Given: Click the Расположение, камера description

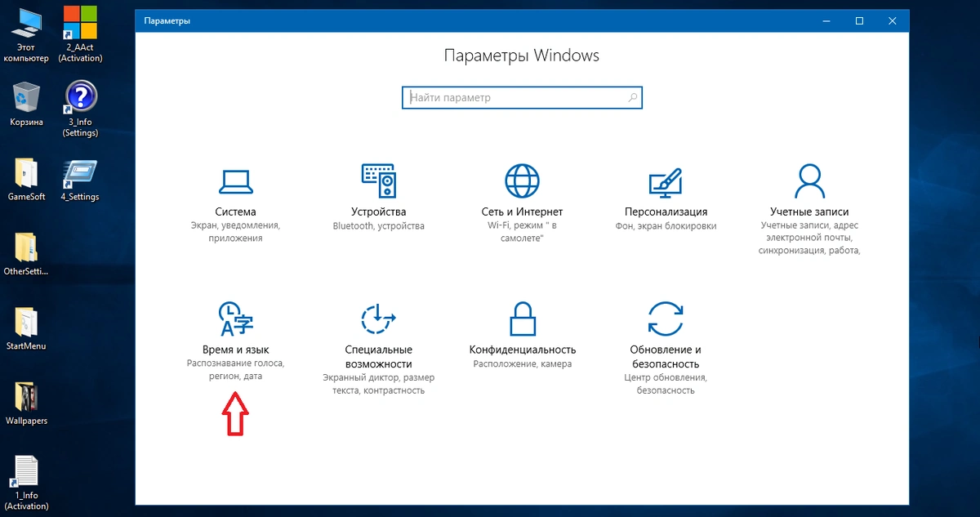Looking at the screenshot, I should coord(522,364).
